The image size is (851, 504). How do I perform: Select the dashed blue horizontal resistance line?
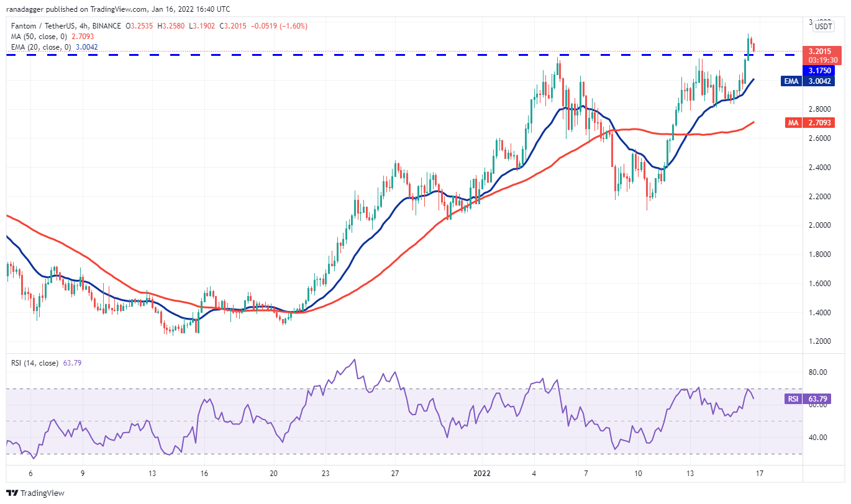[373, 55]
